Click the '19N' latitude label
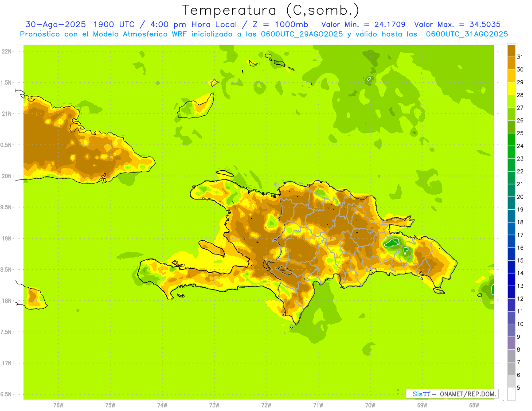This screenshot has width=532, height=411. tap(7, 239)
